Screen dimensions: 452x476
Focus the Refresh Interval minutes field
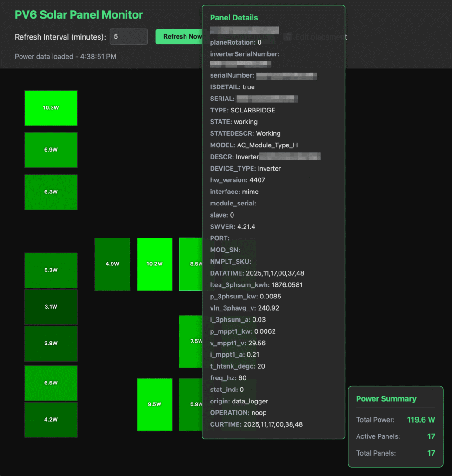click(x=128, y=37)
